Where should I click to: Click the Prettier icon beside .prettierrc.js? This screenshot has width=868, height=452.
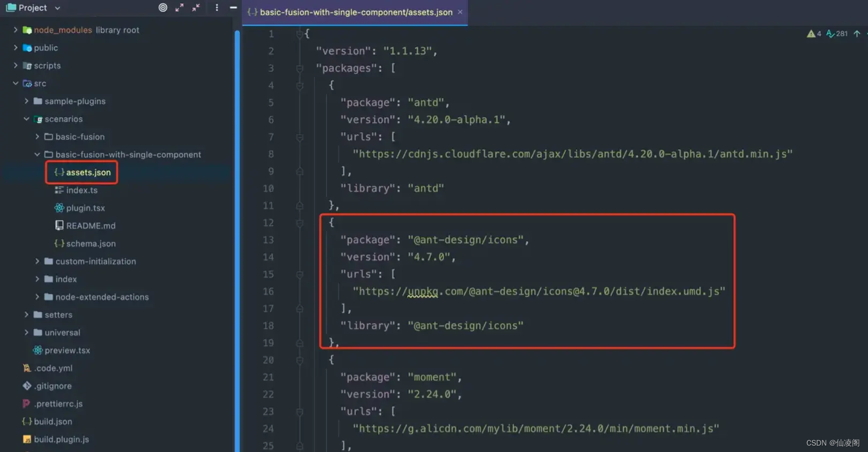[x=26, y=403]
